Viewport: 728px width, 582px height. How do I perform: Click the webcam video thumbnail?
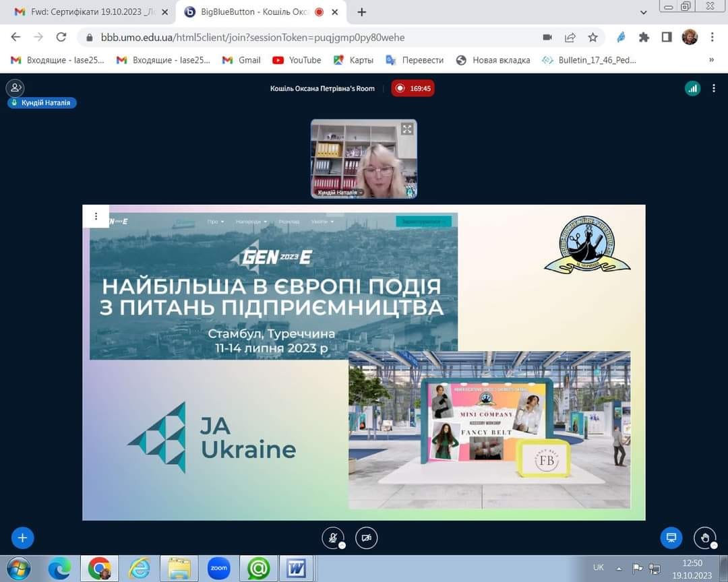(363, 159)
